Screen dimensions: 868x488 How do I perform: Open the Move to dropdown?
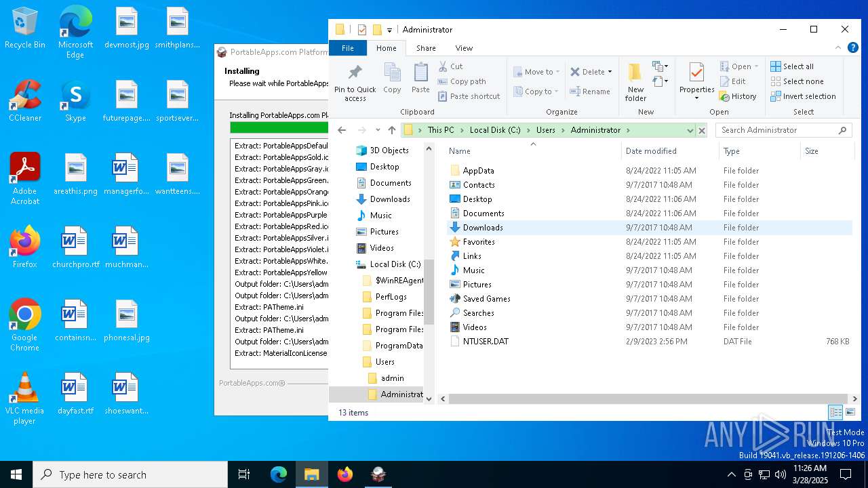[x=536, y=72]
